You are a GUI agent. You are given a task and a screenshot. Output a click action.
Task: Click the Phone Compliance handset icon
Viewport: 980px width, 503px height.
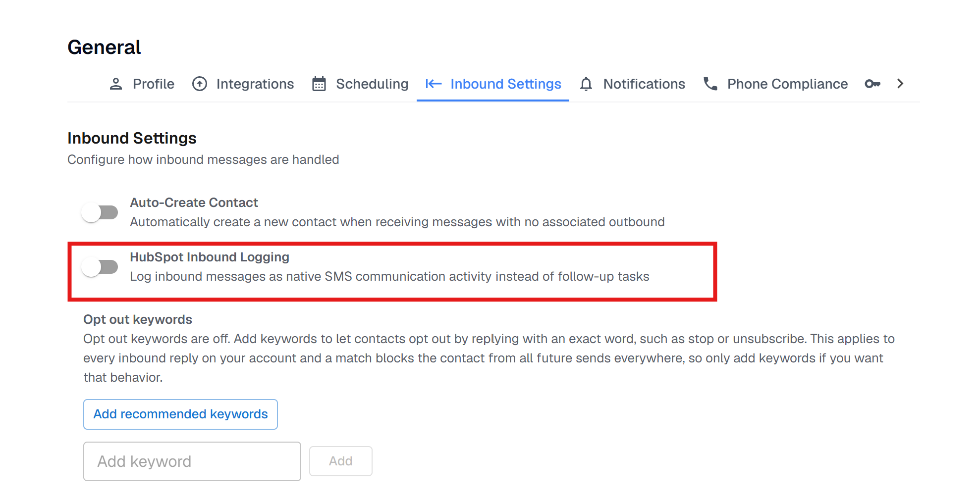(x=710, y=84)
